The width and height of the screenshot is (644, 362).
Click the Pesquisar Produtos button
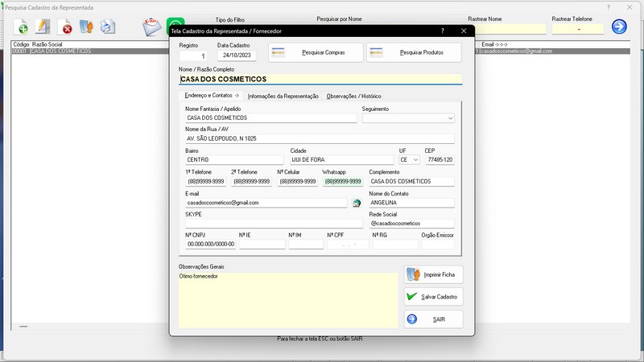pyautogui.click(x=414, y=52)
